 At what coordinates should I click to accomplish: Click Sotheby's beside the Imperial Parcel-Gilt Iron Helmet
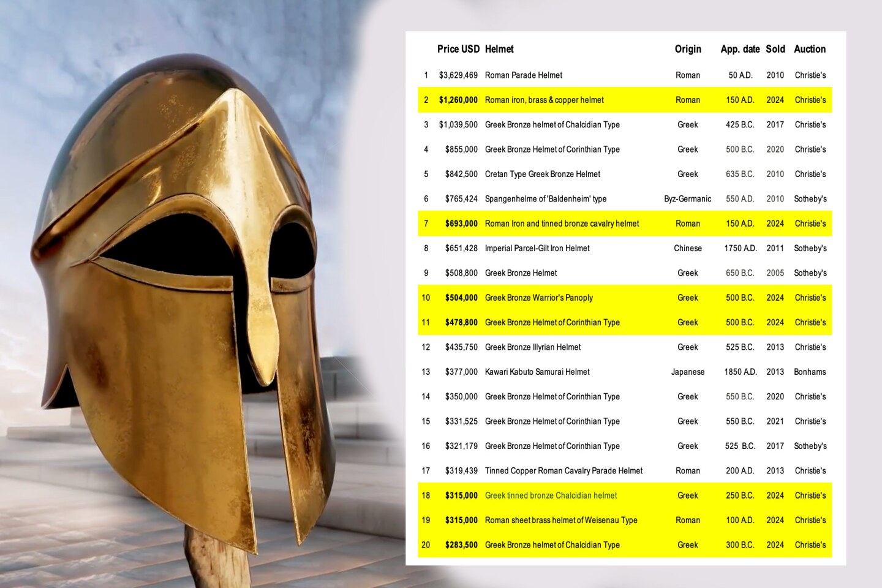pyautogui.click(x=810, y=248)
